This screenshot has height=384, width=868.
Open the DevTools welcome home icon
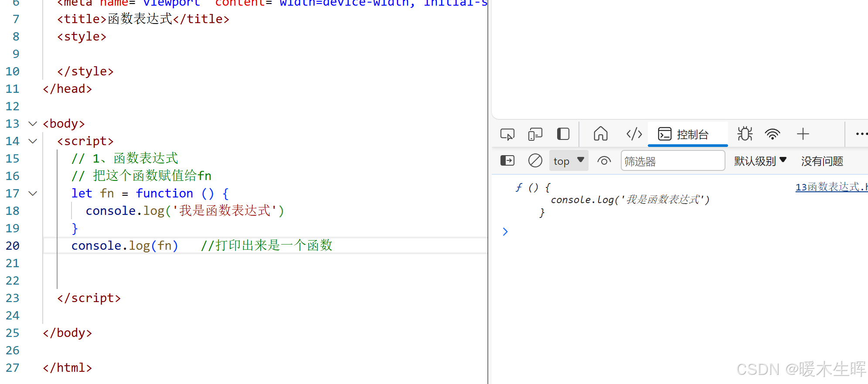[601, 134]
